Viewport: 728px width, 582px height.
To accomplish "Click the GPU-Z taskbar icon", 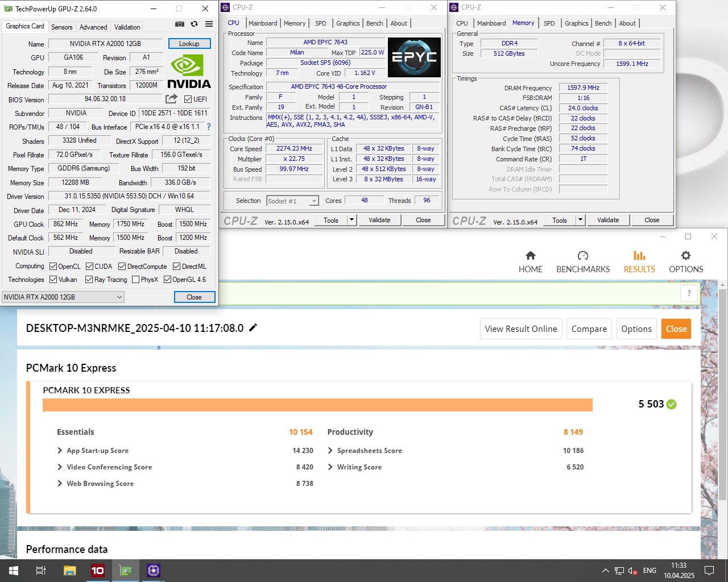I will point(126,571).
